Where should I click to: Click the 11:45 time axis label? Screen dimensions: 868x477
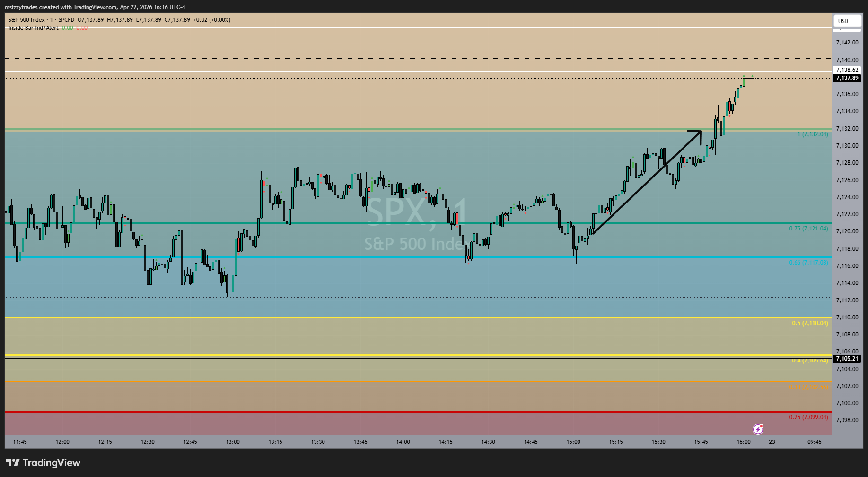[20, 442]
